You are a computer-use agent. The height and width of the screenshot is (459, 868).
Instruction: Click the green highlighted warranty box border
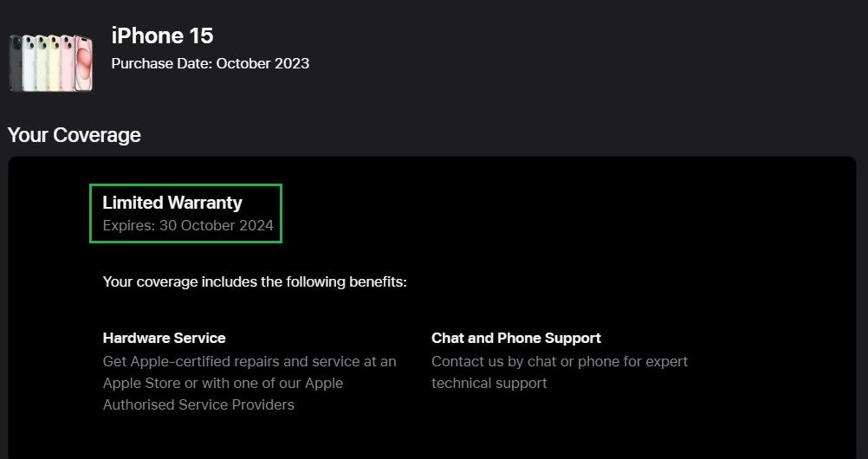point(186,185)
